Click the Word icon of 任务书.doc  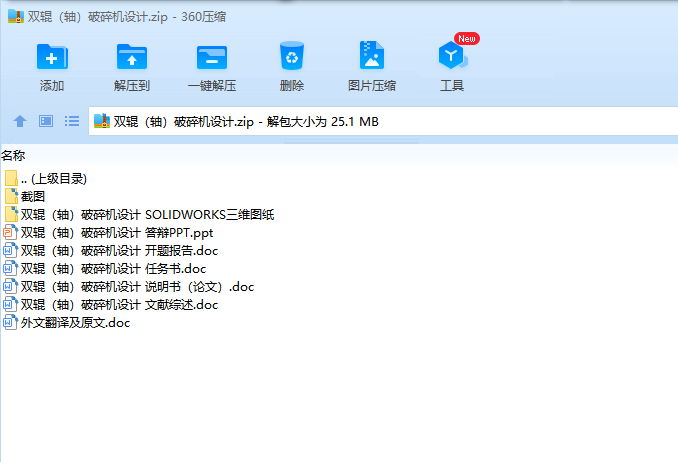tap(10, 269)
